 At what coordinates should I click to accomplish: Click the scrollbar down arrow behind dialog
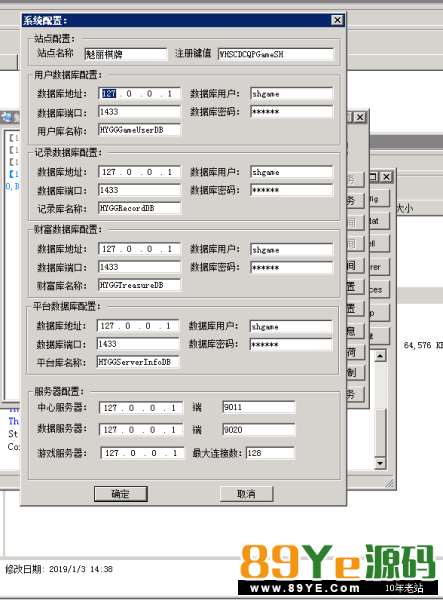380,463
